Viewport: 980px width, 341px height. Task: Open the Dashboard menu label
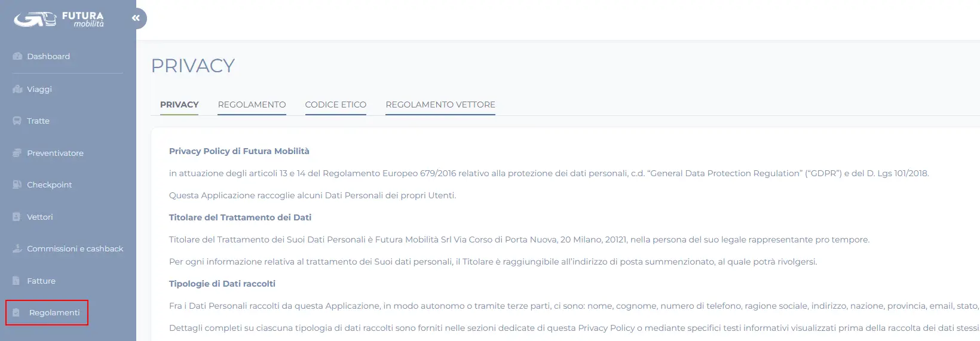48,56
